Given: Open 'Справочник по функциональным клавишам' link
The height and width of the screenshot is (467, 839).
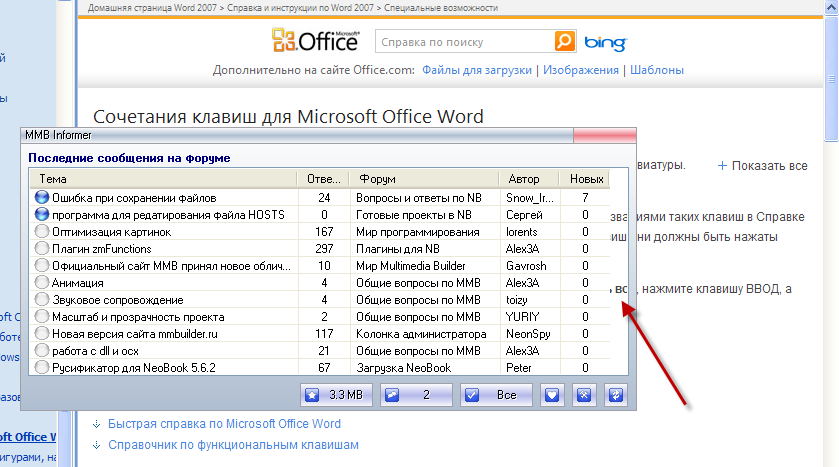Looking at the screenshot, I should (x=233, y=445).
